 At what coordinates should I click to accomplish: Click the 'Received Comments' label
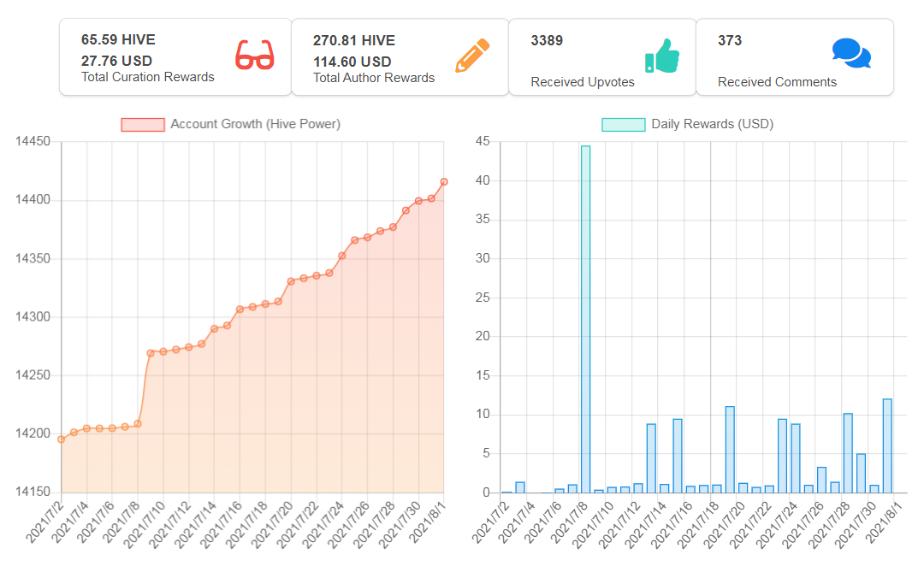(x=777, y=82)
